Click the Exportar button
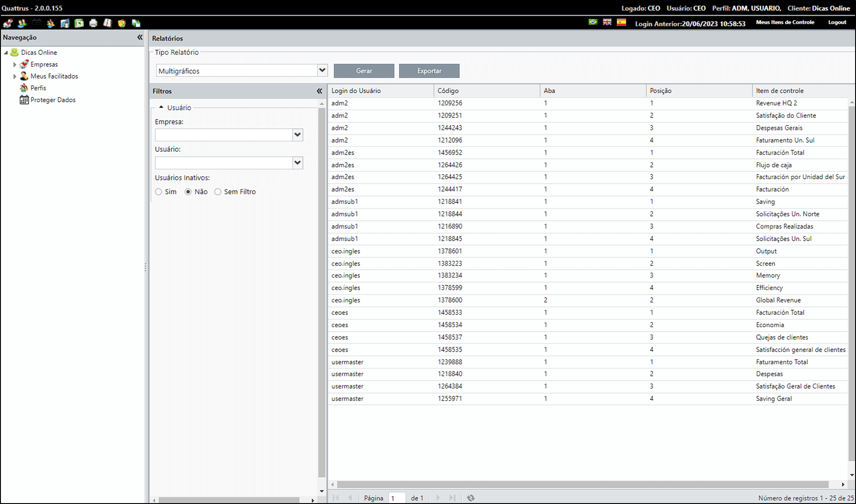Viewport: 856px width, 504px height. (x=429, y=71)
